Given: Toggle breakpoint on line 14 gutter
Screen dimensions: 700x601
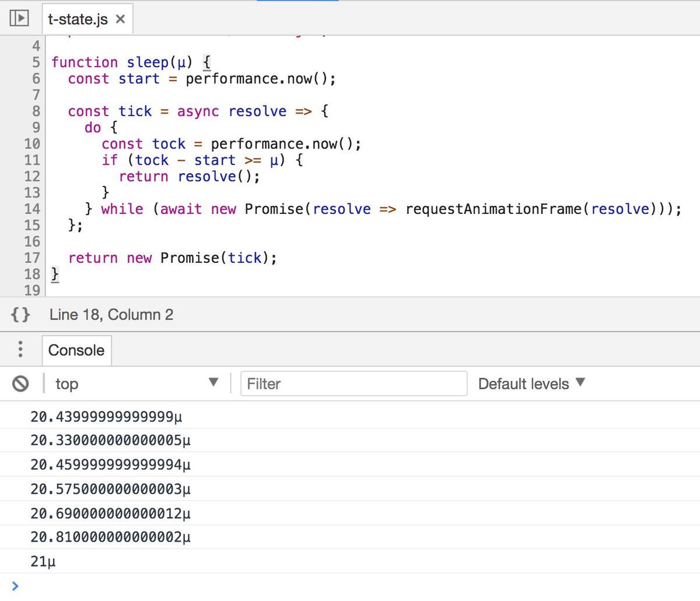Looking at the screenshot, I should (x=32, y=209).
